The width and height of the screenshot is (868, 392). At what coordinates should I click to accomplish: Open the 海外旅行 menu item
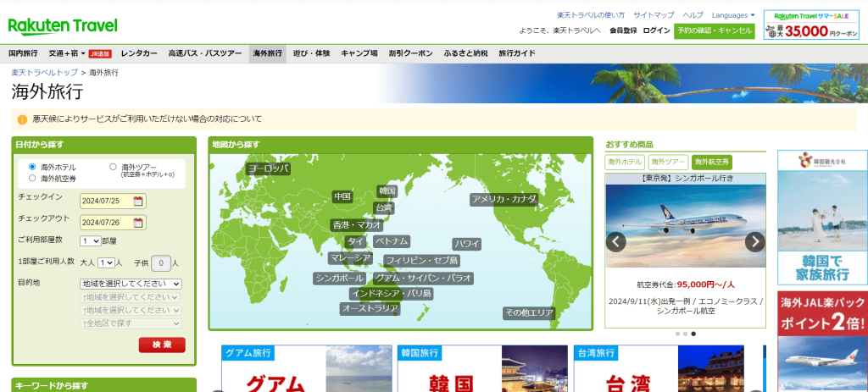click(267, 53)
